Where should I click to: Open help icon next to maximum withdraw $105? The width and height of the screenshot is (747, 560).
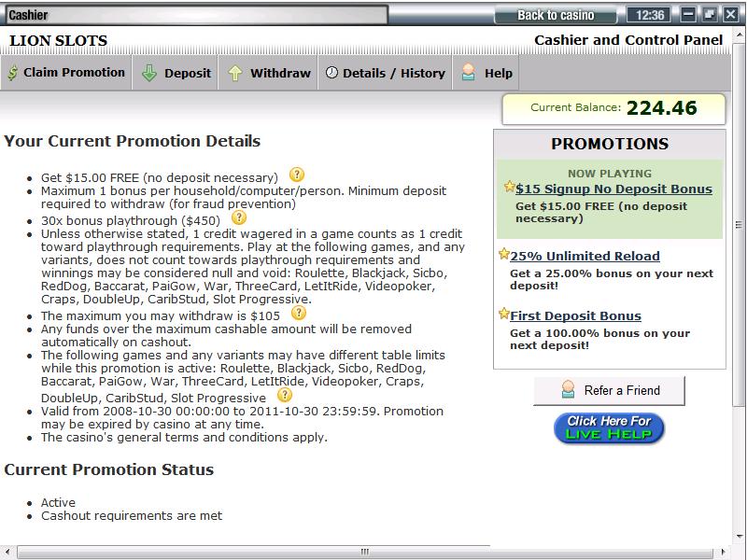pyautogui.click(x=299, y=313)
